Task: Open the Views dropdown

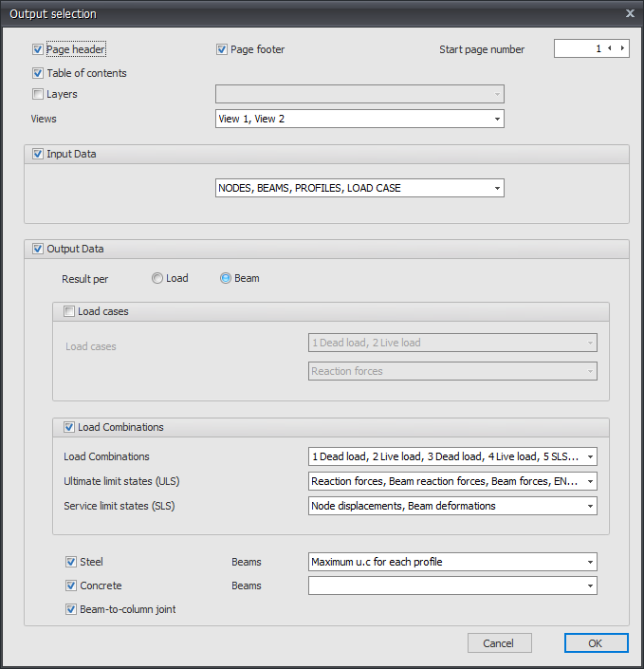Action: [359, 119]
